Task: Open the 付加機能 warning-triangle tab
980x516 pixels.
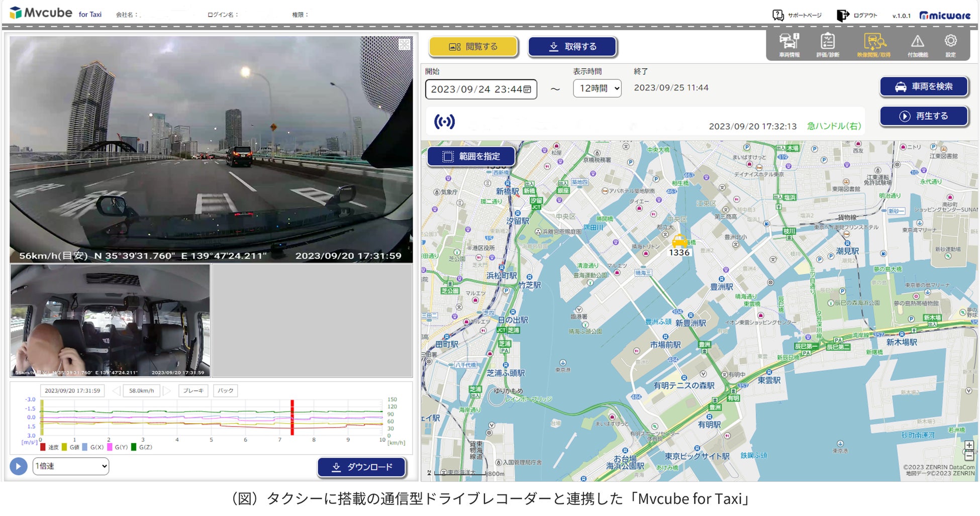Action: pos(918,45)
